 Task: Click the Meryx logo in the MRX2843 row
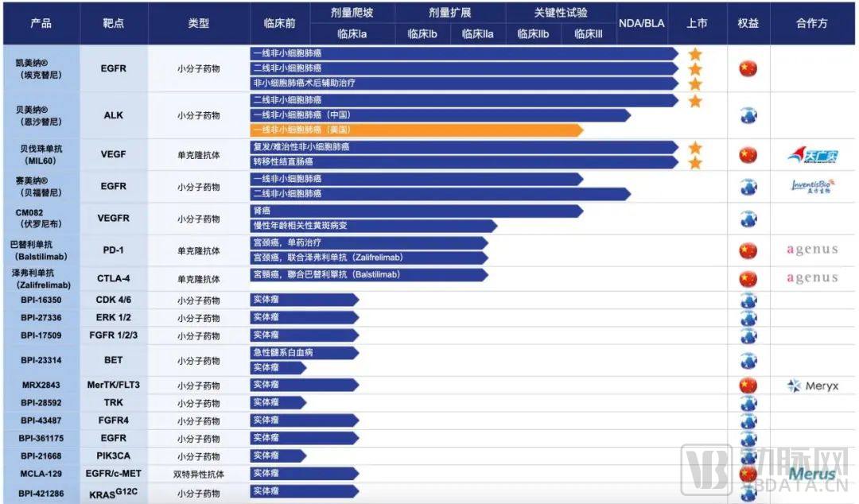[x=813, y=385]
